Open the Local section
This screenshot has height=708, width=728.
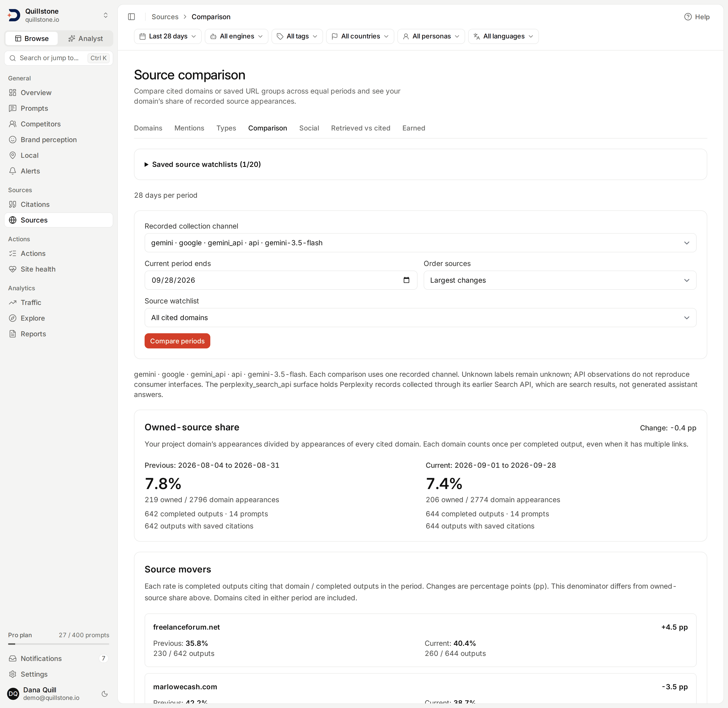(59, 156)
